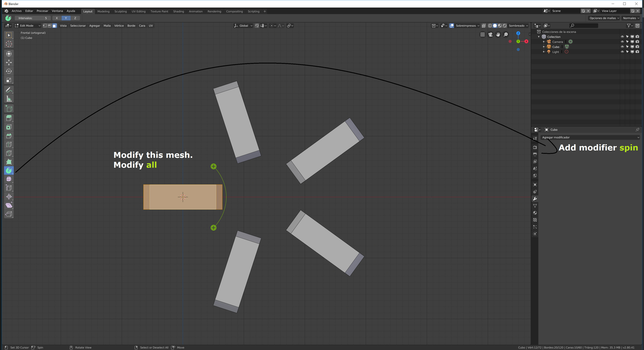Toggle Light render visibility camera icon
This screenshot has height=350, width=644.
click(637, 52)
